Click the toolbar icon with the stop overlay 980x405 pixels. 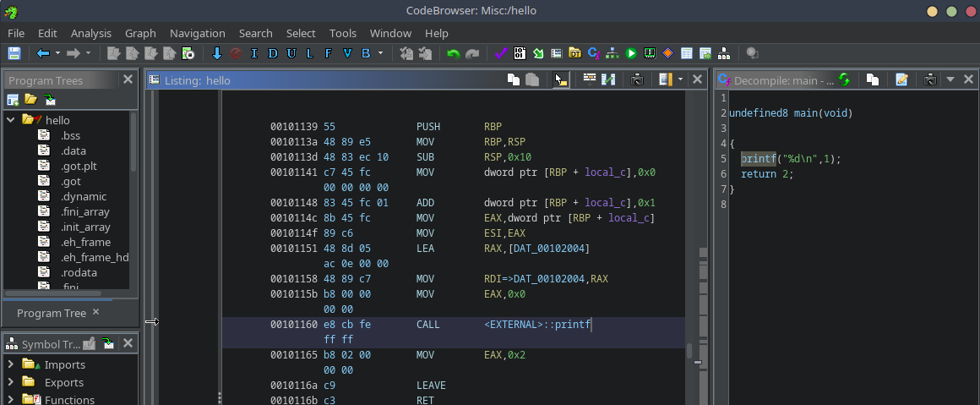[x=188, y=54]
